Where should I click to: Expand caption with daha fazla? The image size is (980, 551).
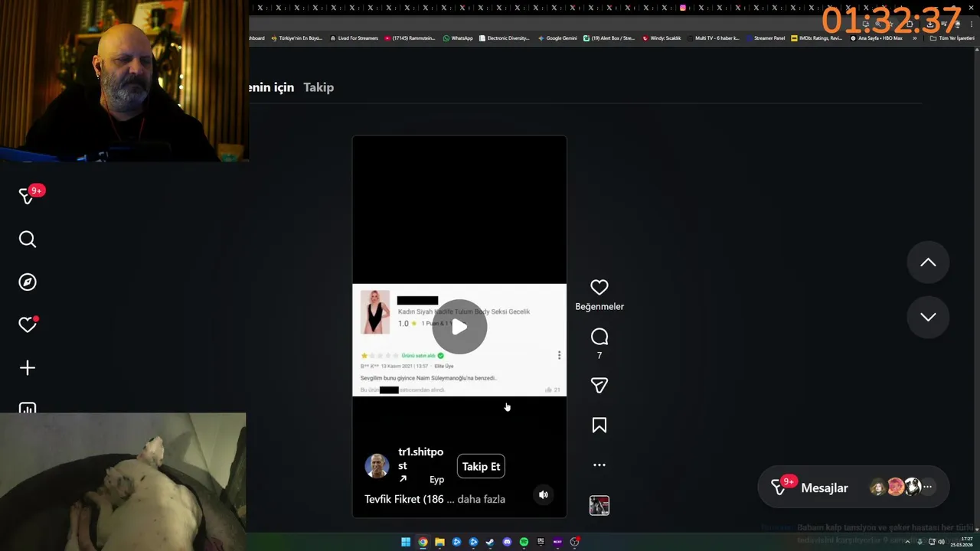(481, 499)
